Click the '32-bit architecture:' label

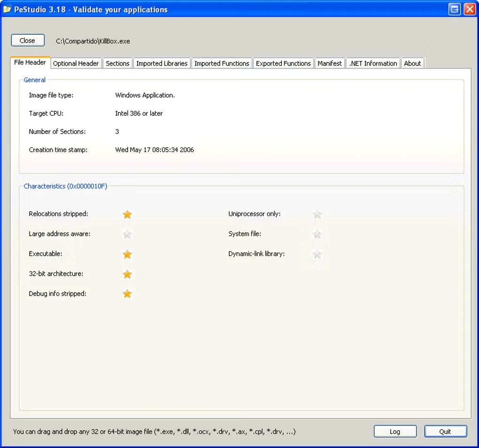[56, 274]
